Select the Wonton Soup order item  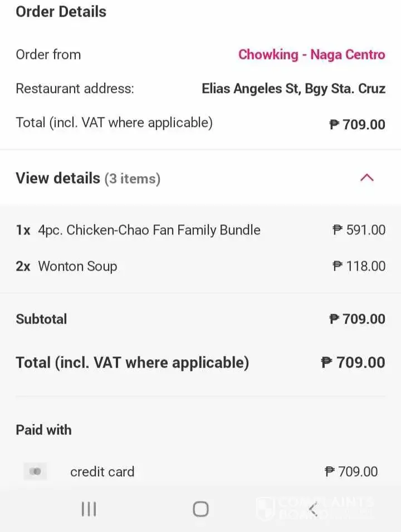click(x=77, y=266)
